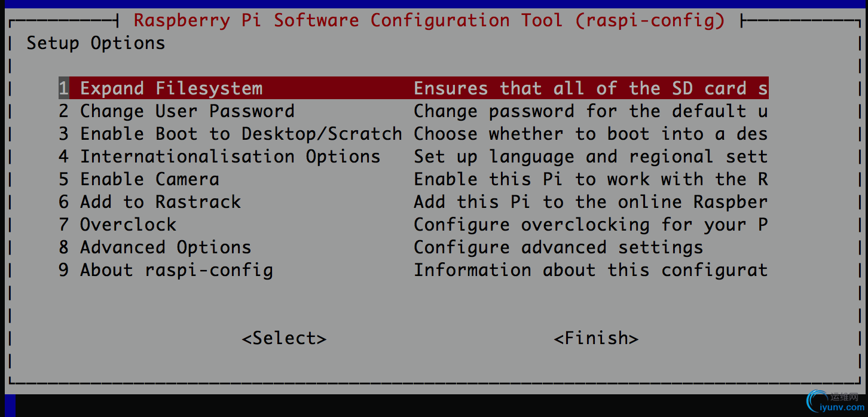Choose Change User Password option
Screen dimensions: 868x417
tap(413, 111)
